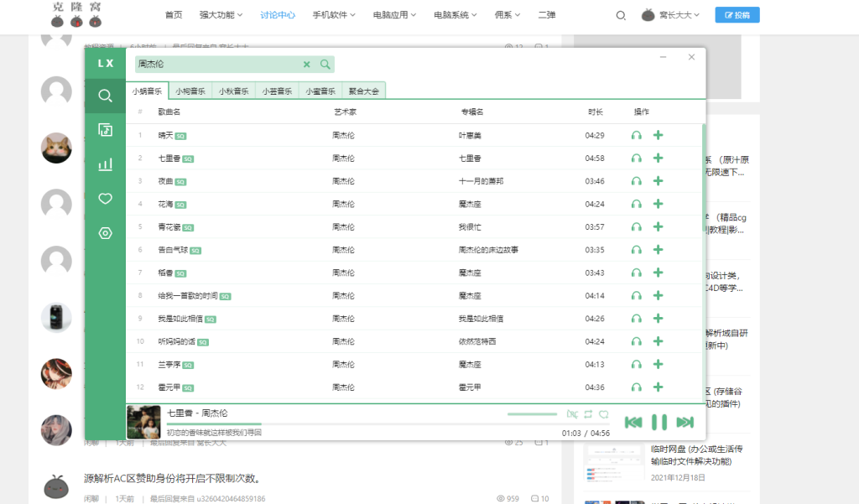Switch to the 小芸音乐 source tab

coord(277,91)
